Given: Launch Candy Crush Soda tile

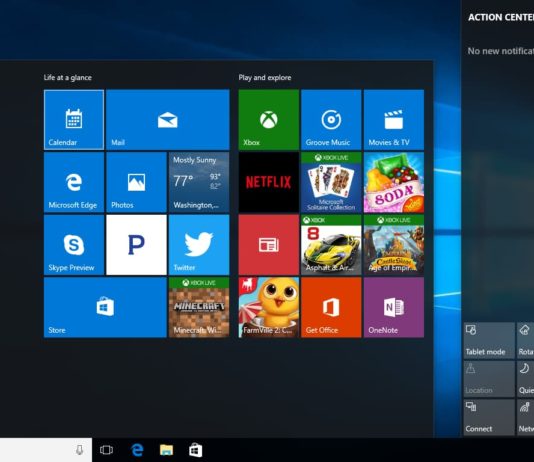Looking at the screenshot, I should pyautogui.click(x=394, y=182).
